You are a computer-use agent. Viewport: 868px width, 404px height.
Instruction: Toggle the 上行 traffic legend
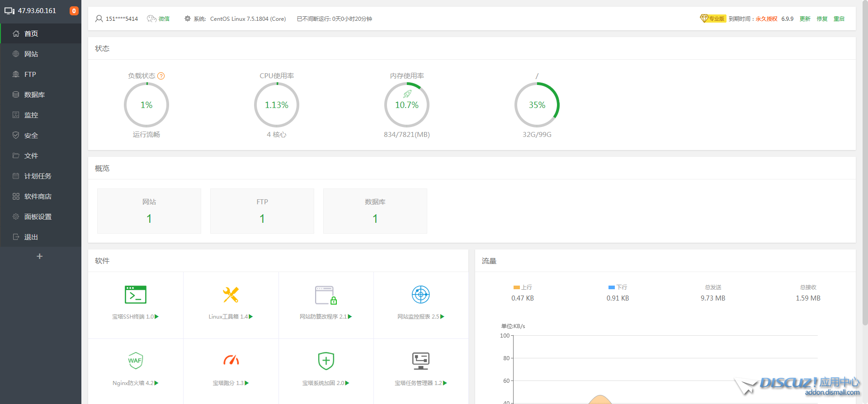click(523, 287)
